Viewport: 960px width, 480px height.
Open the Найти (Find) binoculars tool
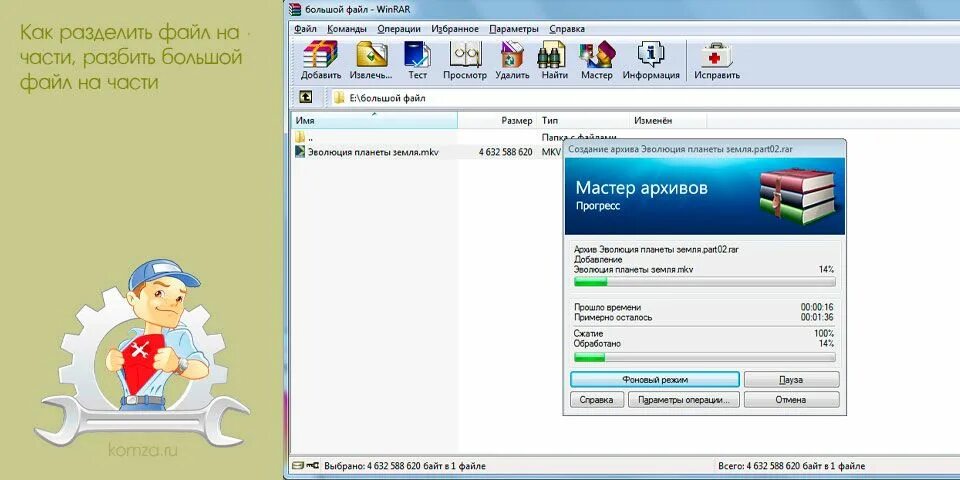pyautogui.click(x=554, y=60)
